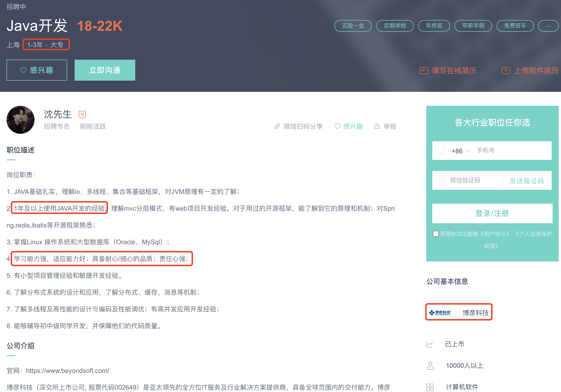Click the recruiter avatar photo of 沈先生

click(x=21, y=120)
